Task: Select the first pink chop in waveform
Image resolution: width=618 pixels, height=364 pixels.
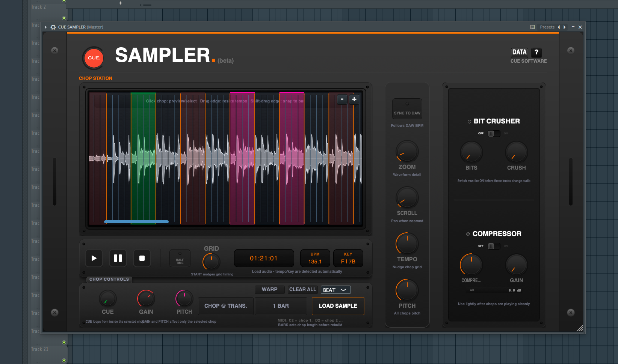Action: [242, 158]
